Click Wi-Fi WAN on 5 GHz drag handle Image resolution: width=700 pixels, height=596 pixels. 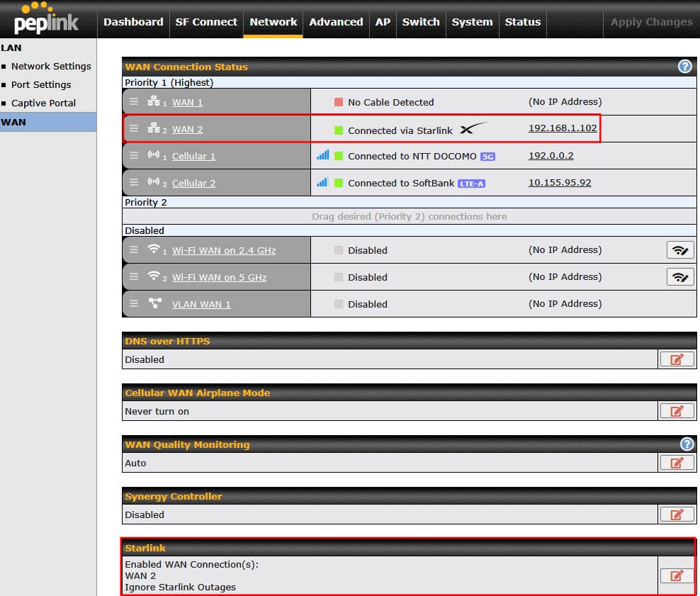click(x=134, y=276)
